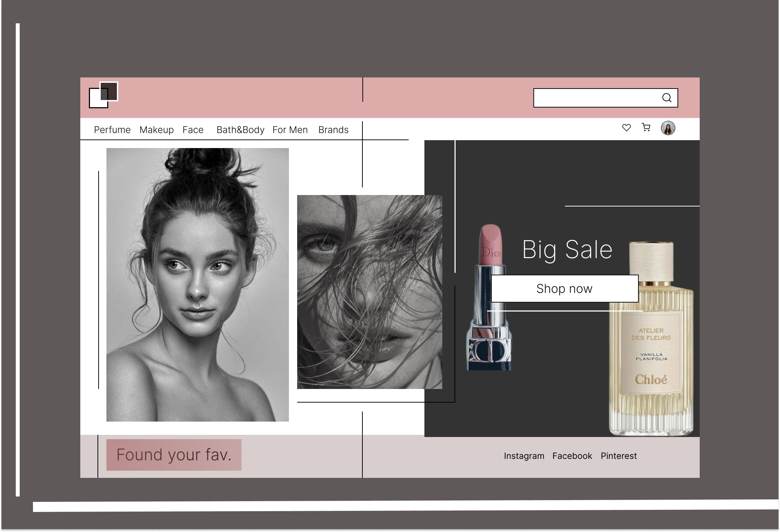Screen dimensions: 780x532
Task: Click the overlapping squares site logo
Action: pos(104,95)
